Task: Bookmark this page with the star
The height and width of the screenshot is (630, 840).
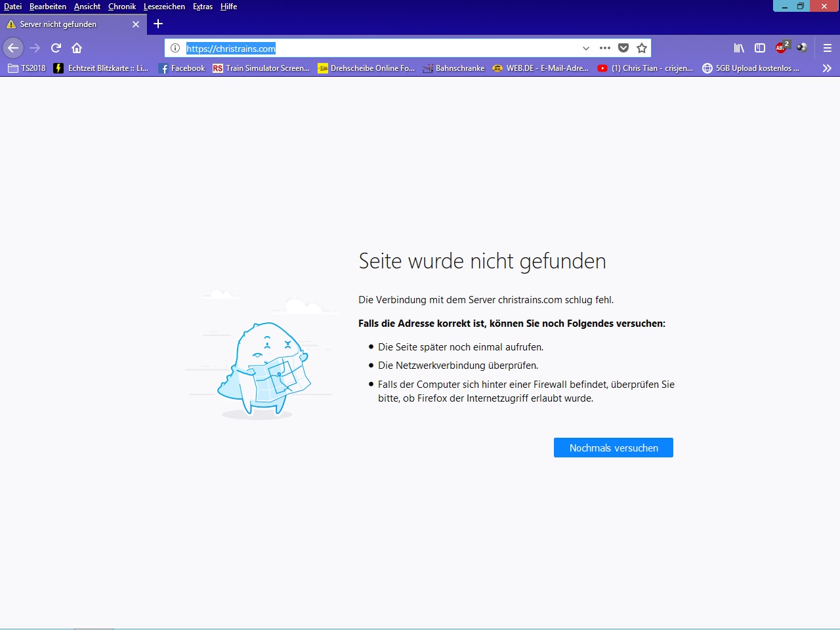Action: click(642, 48)
